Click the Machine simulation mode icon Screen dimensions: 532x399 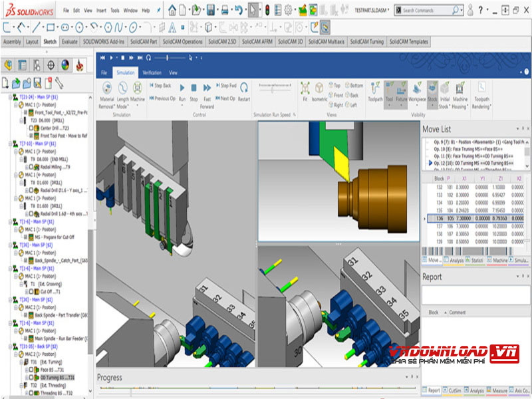pyautogui.click(x=138, y=88)
